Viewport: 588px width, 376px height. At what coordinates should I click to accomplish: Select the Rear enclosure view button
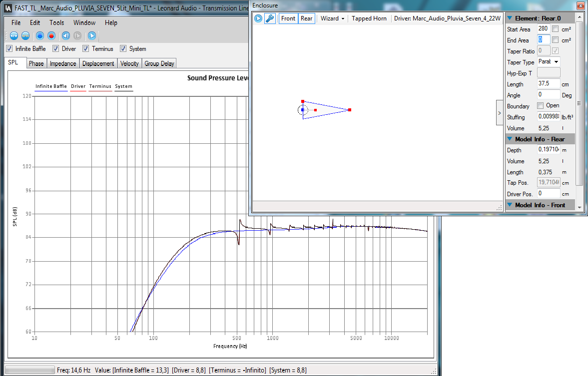coord(306,18)
